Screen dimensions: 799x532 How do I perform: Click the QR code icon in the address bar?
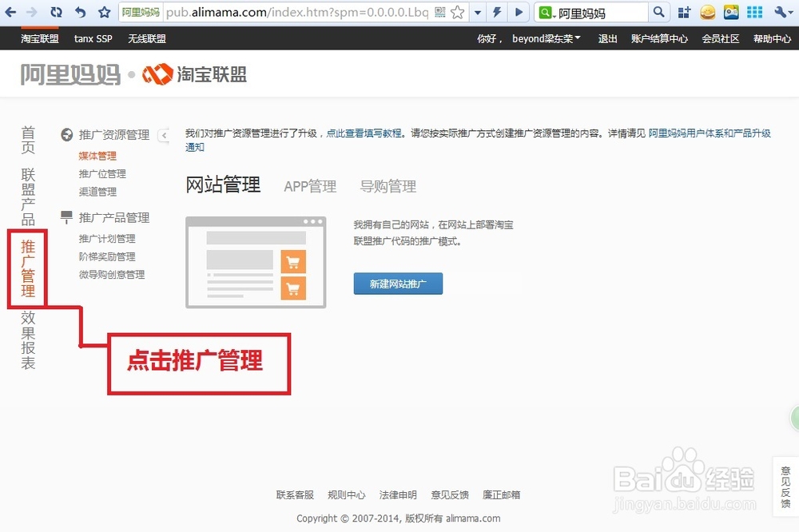tap(440, 12)
